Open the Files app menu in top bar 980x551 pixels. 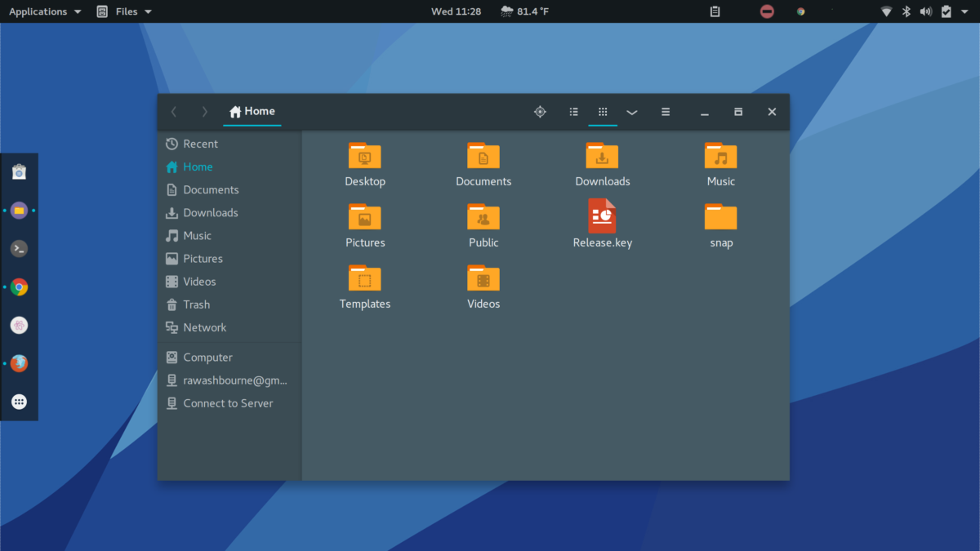pyautogui.click(x=124, y=11)
